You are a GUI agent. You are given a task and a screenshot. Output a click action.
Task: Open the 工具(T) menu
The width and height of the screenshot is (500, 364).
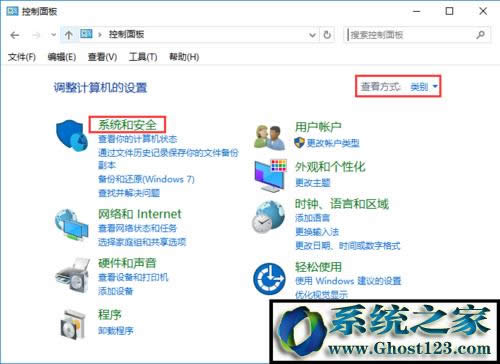pyautogui.click(x=143, y=57)
